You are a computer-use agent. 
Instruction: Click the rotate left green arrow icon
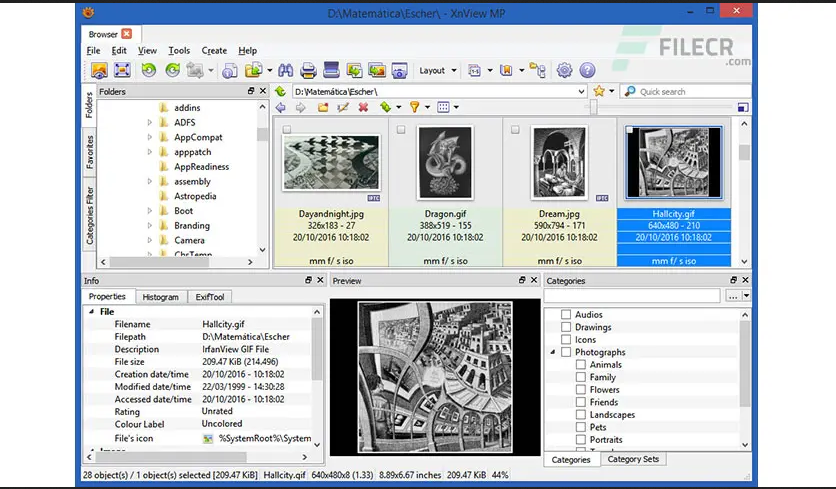pos(148,71)
